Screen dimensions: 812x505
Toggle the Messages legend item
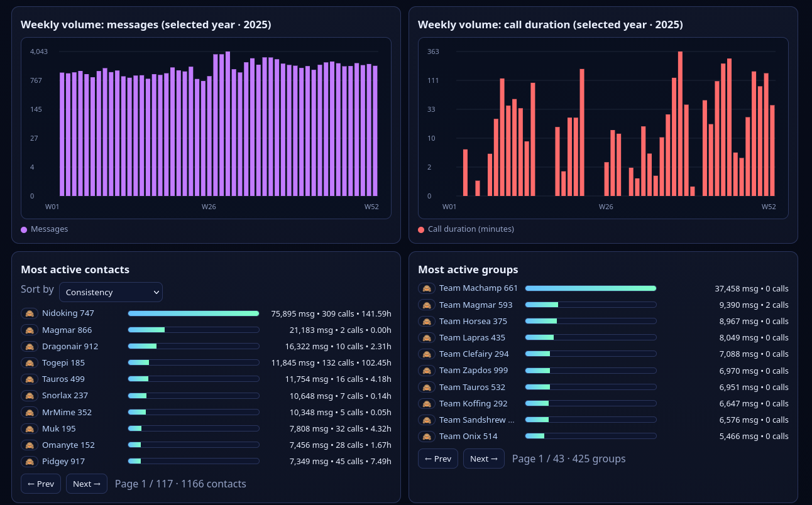point(43,229)
